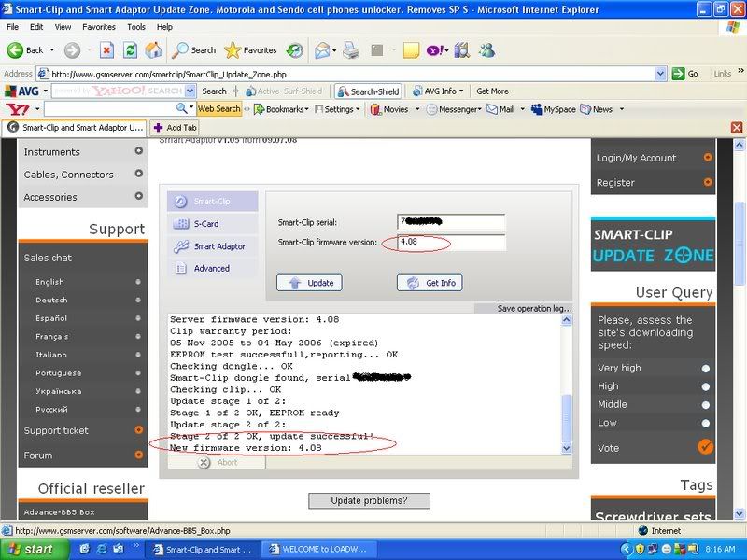Close the current tab with red X
Screen dimensions: 747x560
(x=737, y=128)
